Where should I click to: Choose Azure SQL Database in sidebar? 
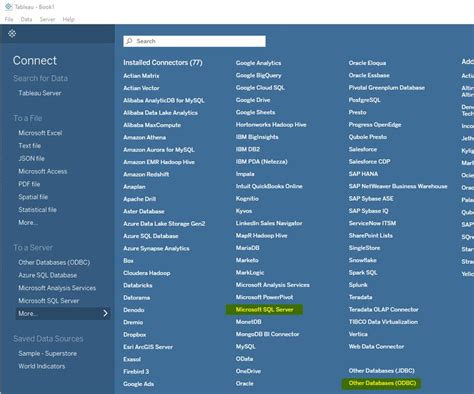tap(48, 275)
